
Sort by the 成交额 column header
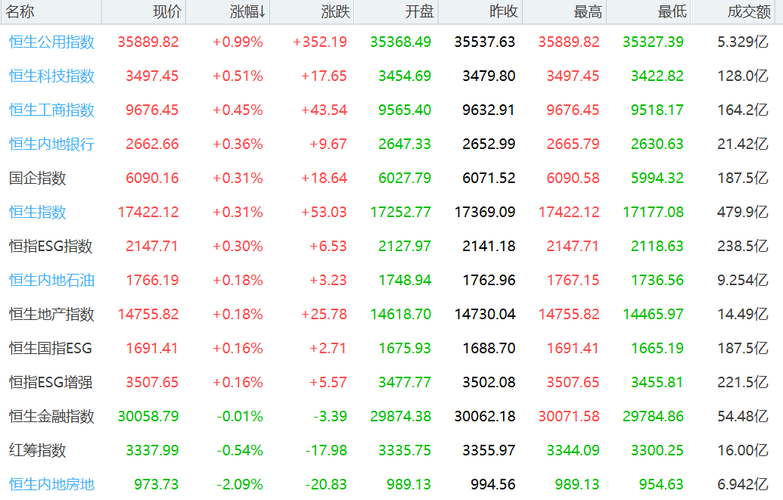click(733, 11)
